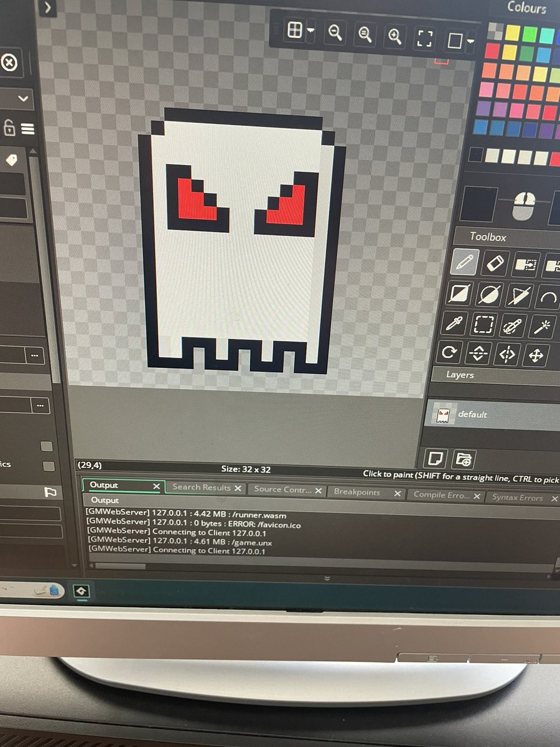560x747 pixels.
Task: Click the upper '...' browse button
Action: 34,355
